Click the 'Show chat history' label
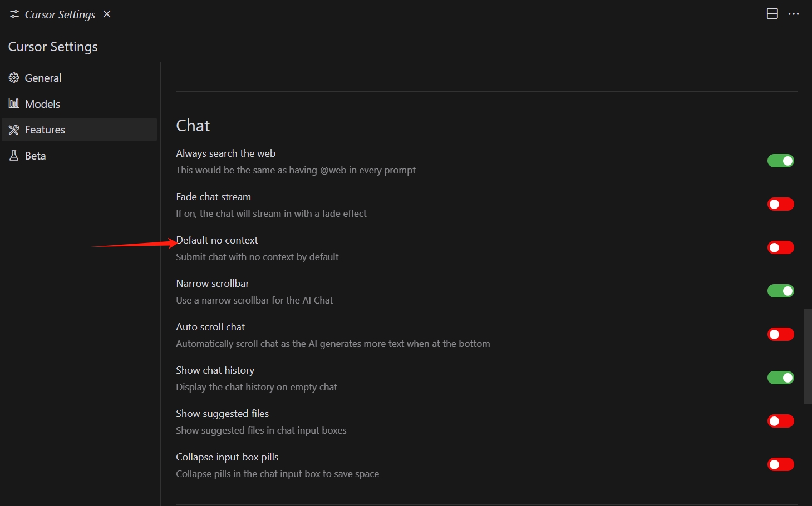 (215, 370)
